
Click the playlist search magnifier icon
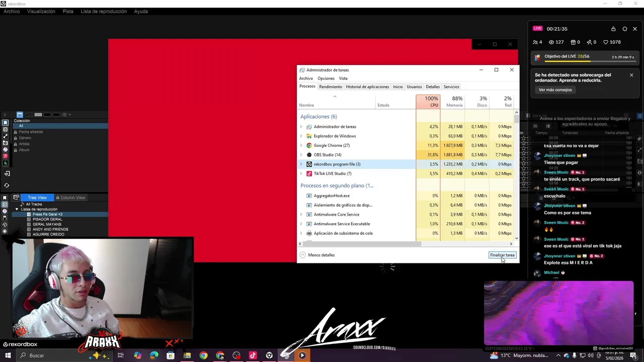(x=16, y=198)
